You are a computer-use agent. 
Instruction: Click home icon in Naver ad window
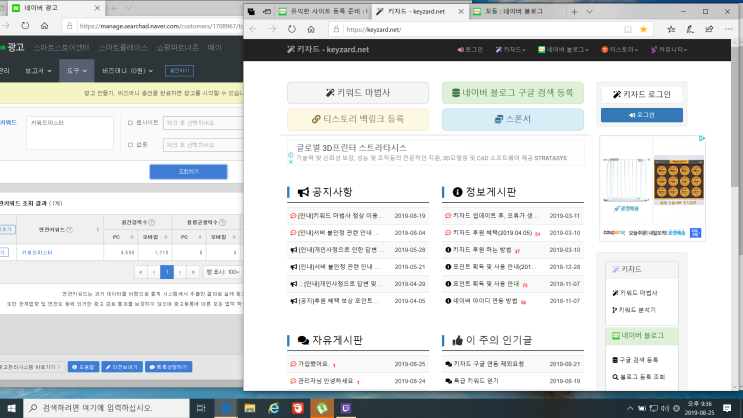[44, 26]
